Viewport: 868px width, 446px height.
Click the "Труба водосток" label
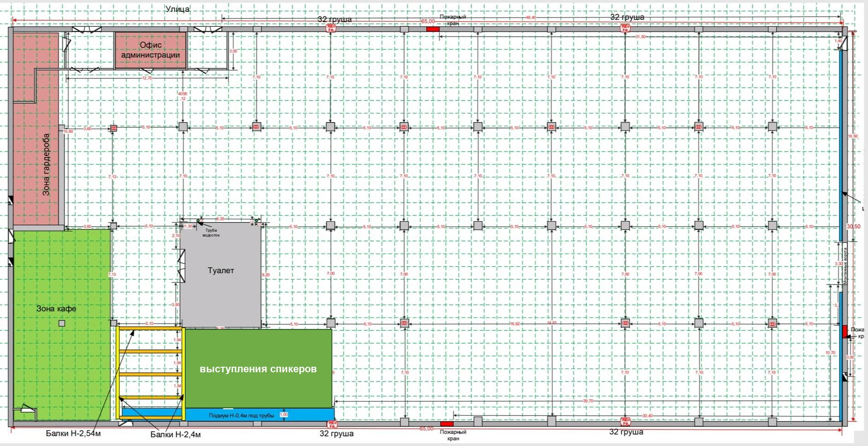tap(211, 232)
